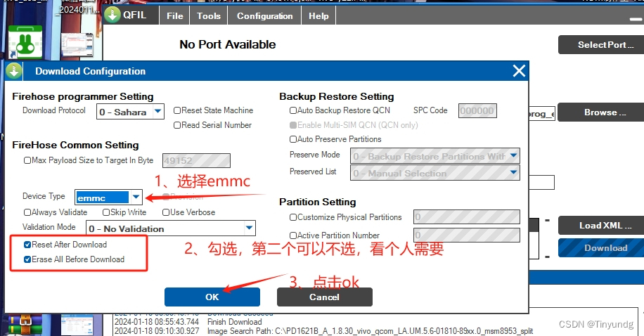Open the File menu
Viewport: 644px width, 336px height.
point(174,16)
